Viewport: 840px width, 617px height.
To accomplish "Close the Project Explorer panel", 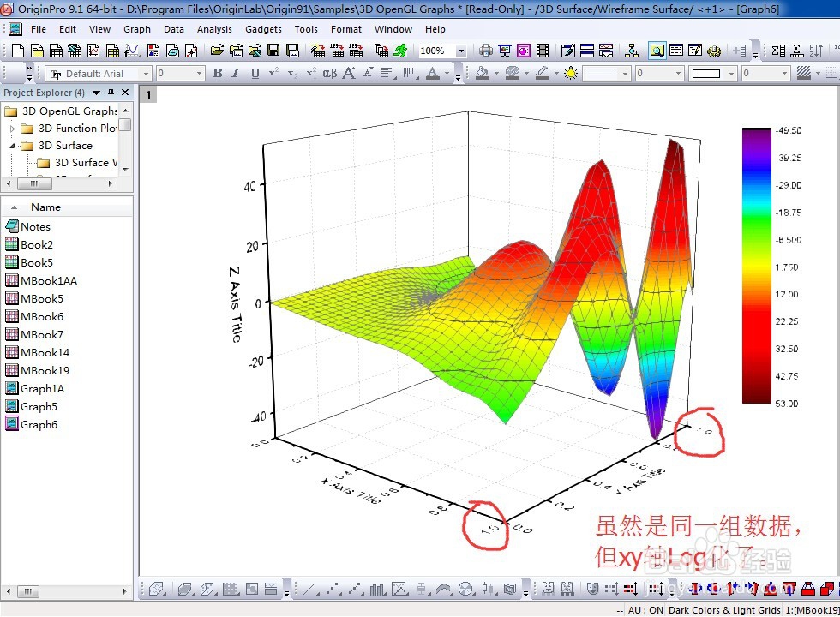I will pos(125,93).
